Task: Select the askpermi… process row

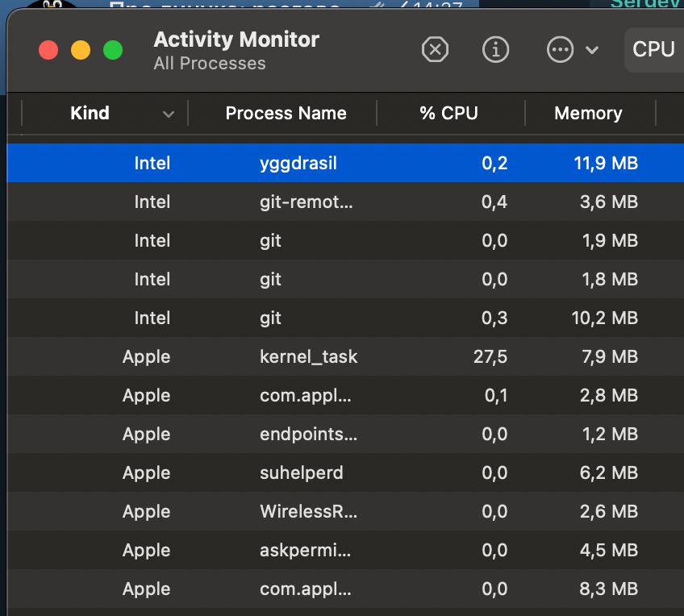Action: [305, 551]
